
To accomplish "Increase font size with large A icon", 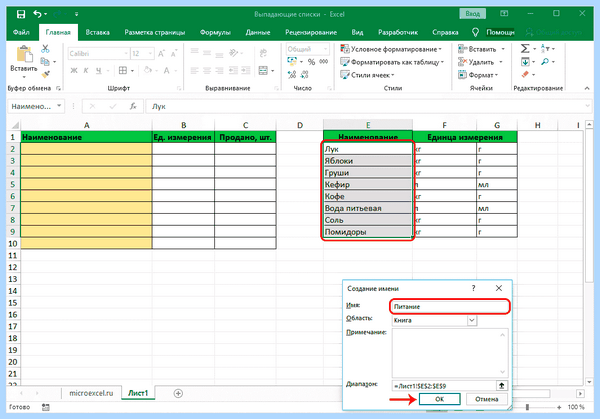I will 161,54.
